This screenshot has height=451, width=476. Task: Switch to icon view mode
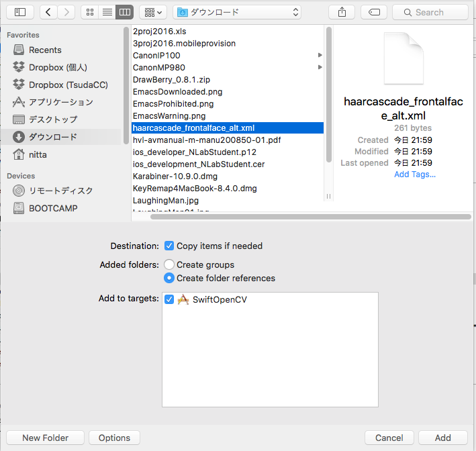(90, 12)
